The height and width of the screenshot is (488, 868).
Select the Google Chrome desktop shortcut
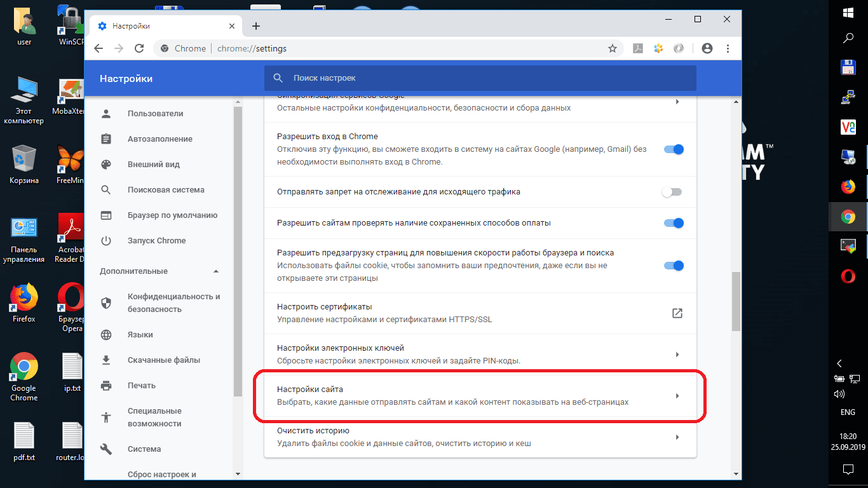click(24, 377)
